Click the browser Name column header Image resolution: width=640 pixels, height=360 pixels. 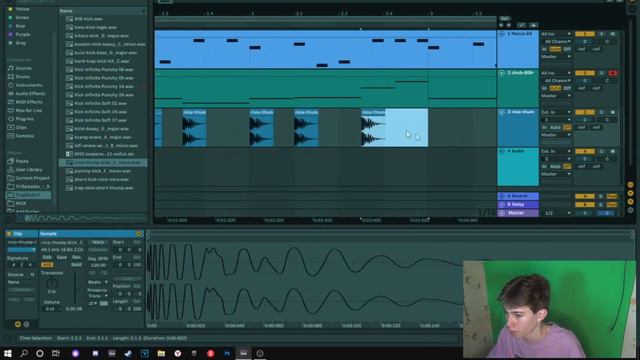pos(102,11)
